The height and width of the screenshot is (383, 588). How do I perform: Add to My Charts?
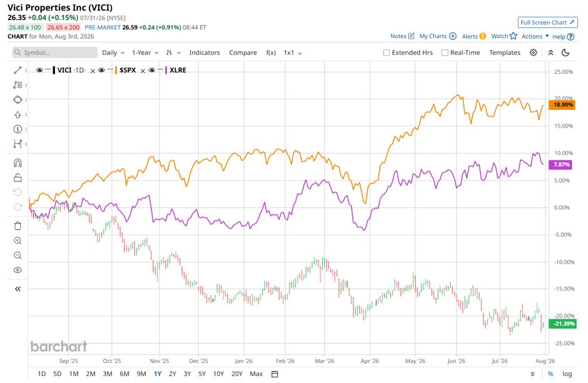click(x=438, y=36)
